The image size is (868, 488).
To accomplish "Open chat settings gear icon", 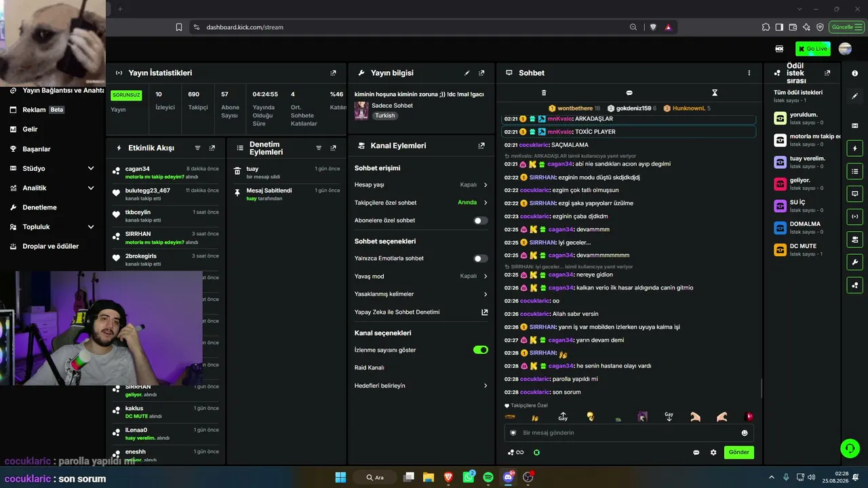I will tap(713, 453).
